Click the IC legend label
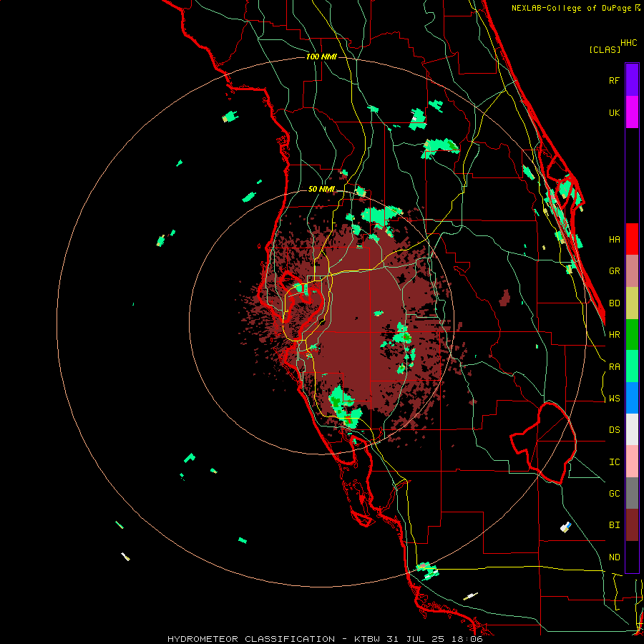The height and width of the screenshot is (644, 644). click(x=615, y=462)
